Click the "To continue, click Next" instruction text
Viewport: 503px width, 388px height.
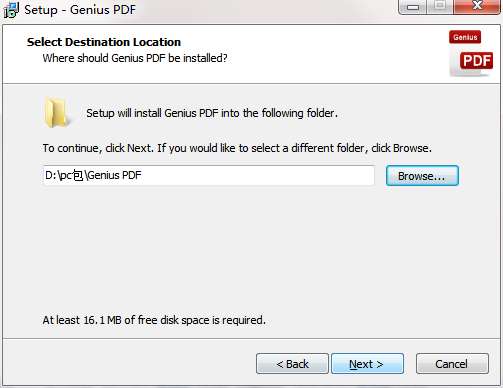click(237, 148)
